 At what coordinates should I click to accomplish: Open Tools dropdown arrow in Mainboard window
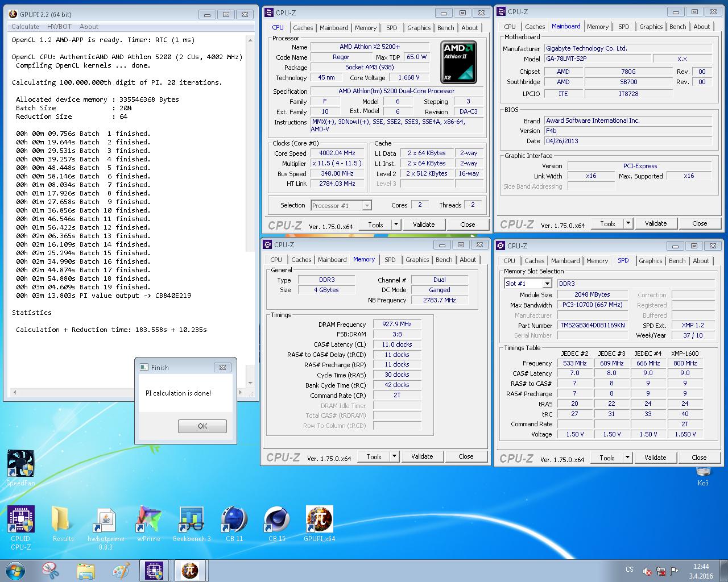click(628, 223)
